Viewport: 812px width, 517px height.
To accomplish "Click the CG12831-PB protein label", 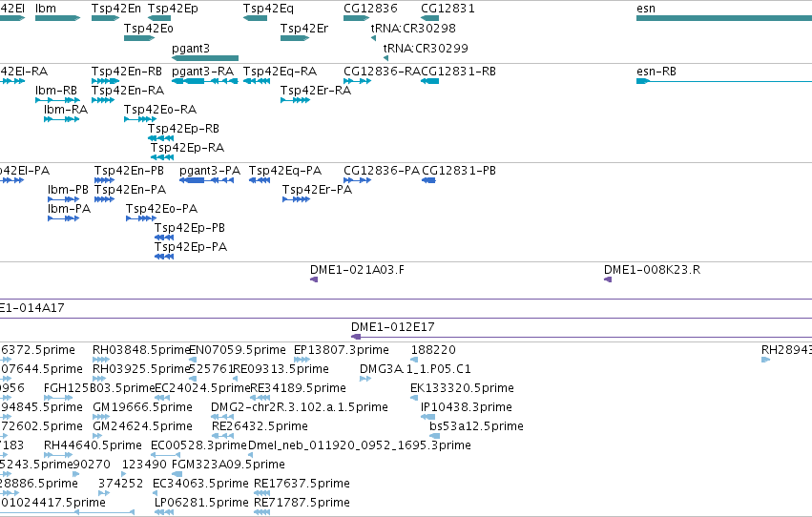I will pyautogui.click(x=459, y=170).
